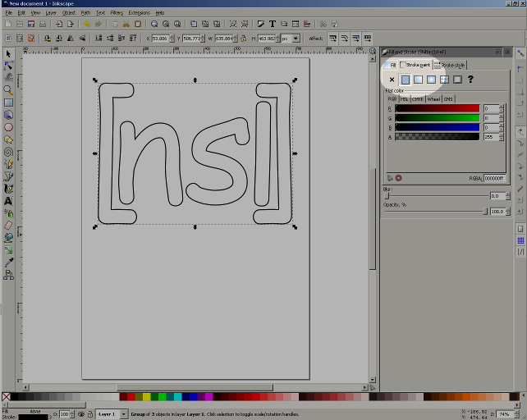Select the Spiral tool
This screenshot has height=420, width=527.
point(8,152)
